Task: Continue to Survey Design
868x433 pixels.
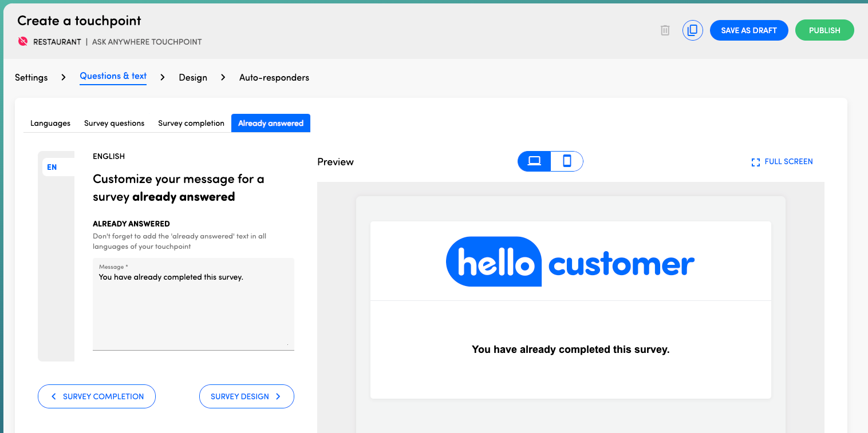Action: click(247, 396)
